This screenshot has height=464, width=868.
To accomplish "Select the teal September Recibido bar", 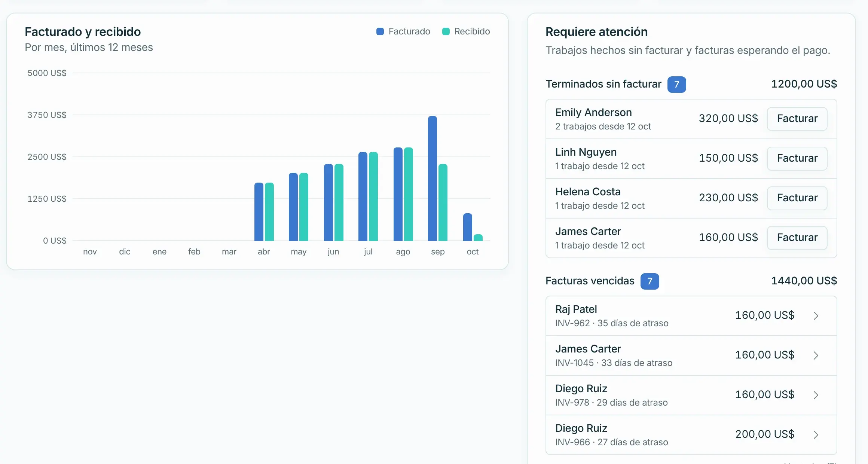I will [x=443, y=202].
